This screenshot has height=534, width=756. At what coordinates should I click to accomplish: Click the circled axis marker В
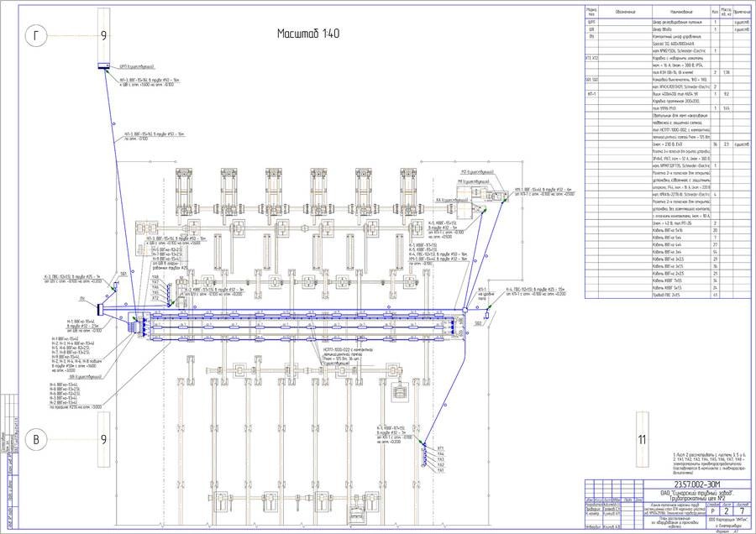pyautogui.click(x=35, y=439)
